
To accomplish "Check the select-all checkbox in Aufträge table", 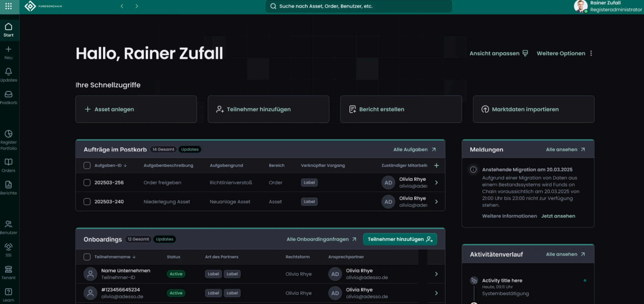I will (87, 165).
